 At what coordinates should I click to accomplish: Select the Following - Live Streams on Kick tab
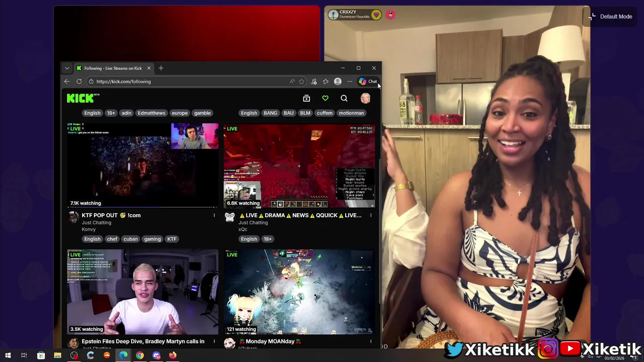click(113, 68)
